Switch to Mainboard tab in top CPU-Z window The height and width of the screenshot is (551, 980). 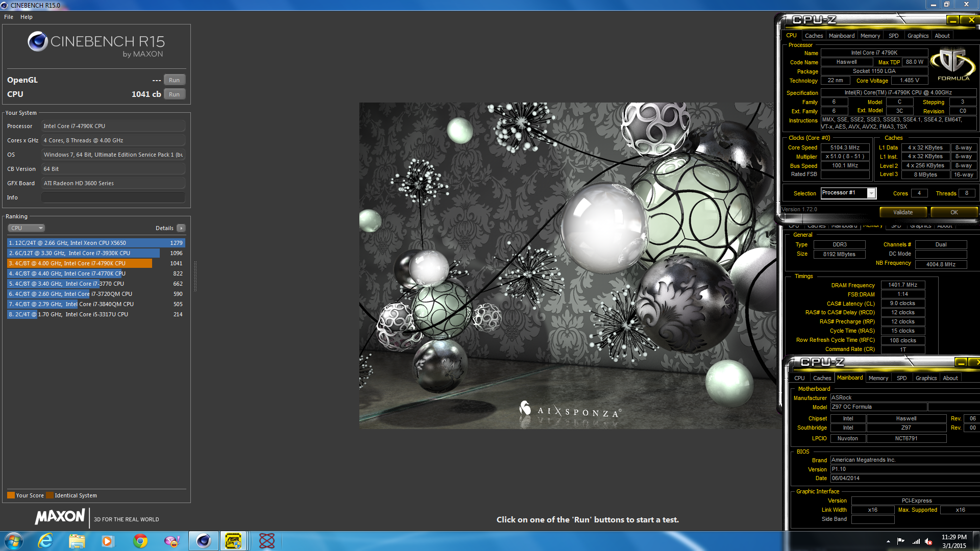[x=842, y=36]
